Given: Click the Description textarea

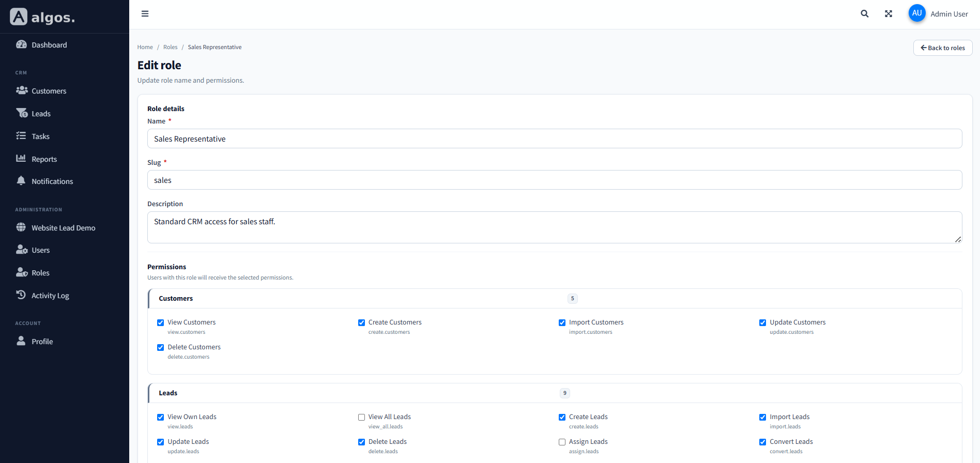Looking at the screenshot, I should [555, 227].
